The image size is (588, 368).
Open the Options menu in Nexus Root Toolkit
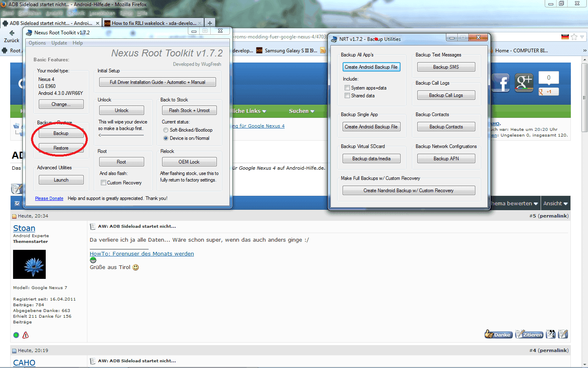coord(37,43)
